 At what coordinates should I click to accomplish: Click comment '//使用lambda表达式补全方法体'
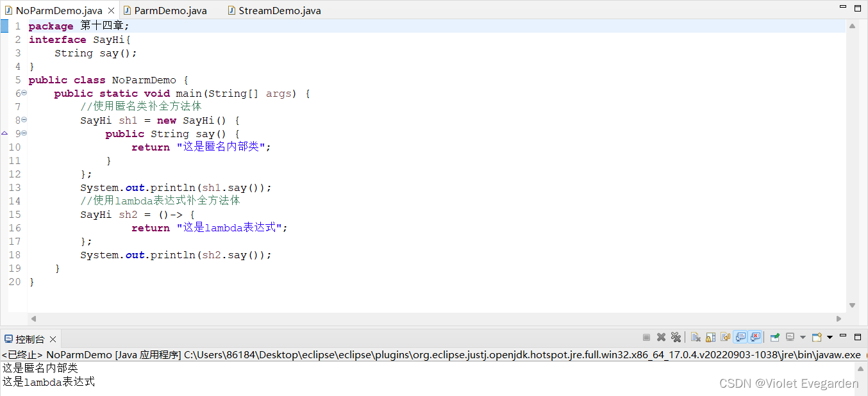160,201
